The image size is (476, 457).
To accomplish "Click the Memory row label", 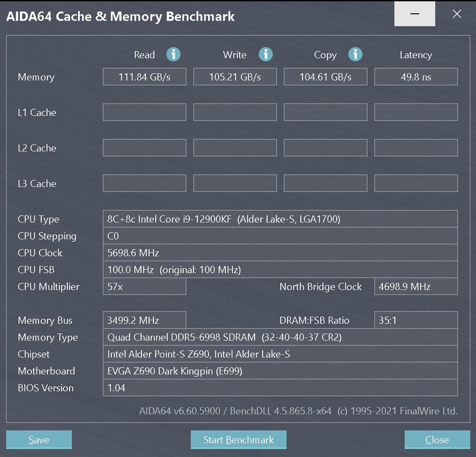I will (x=36, y=77).
